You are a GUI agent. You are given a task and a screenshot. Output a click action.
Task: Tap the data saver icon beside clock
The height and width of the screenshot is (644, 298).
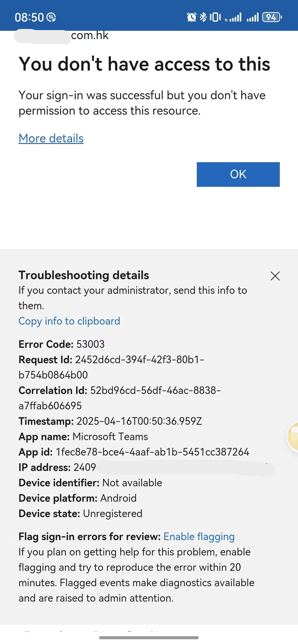click(x=51, y=17)
